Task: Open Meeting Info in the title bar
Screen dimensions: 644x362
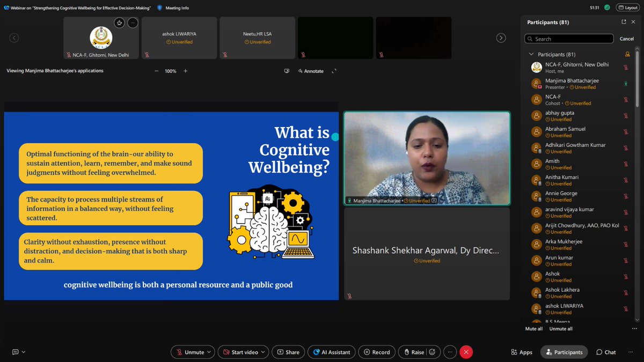Action: pyautogui.click(x=172, y=8)
